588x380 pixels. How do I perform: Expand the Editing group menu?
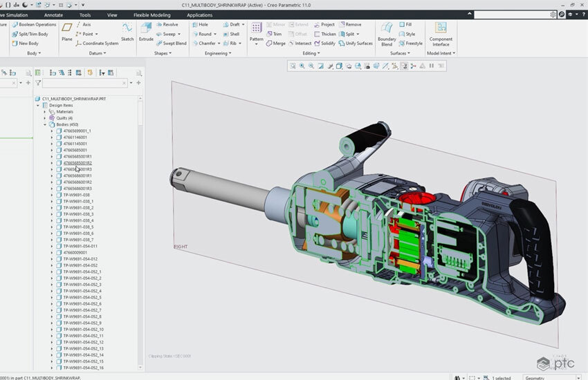(311, 53)
